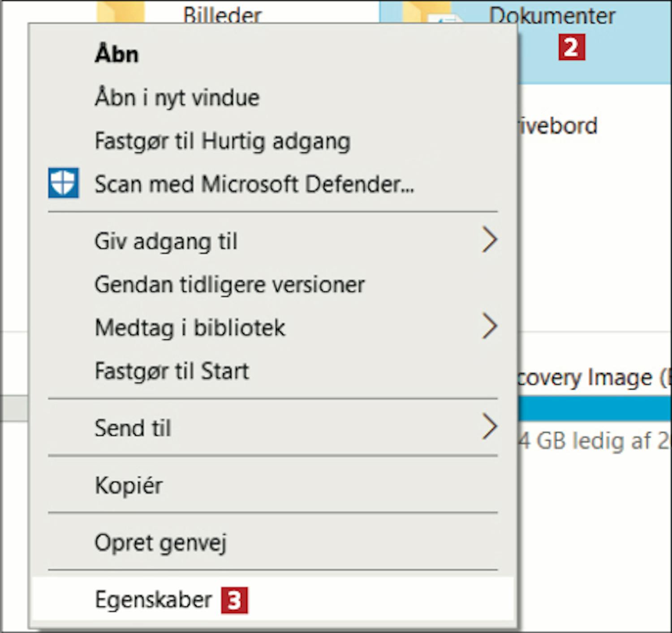This screenshot has height=633, width=672.
Task: Click Fastgør til Start
Action: [x=172, y=371]
